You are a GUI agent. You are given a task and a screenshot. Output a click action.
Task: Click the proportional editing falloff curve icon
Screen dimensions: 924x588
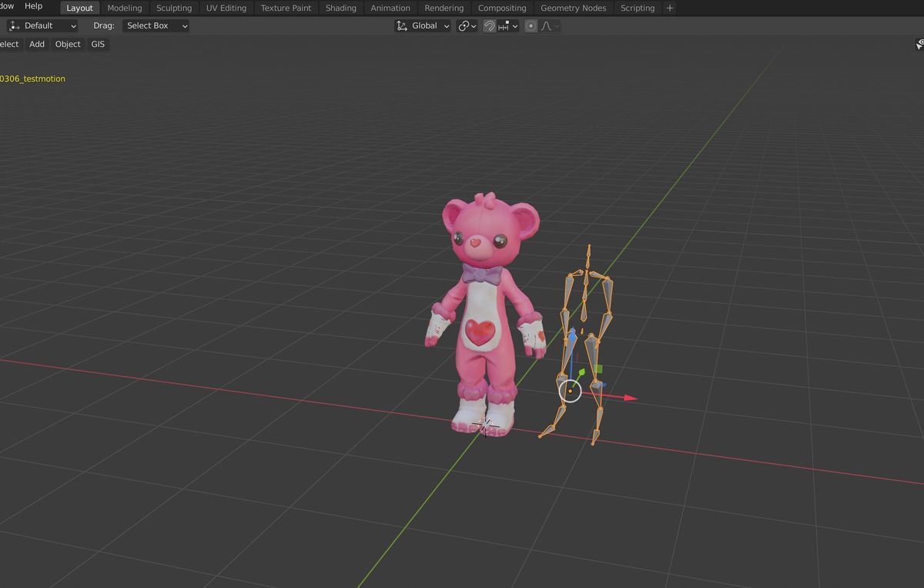(x=545, y=25)
